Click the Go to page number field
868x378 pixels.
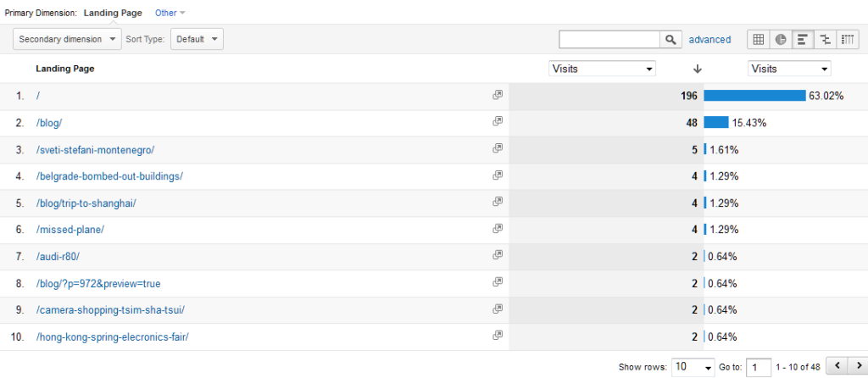[760, 367]
